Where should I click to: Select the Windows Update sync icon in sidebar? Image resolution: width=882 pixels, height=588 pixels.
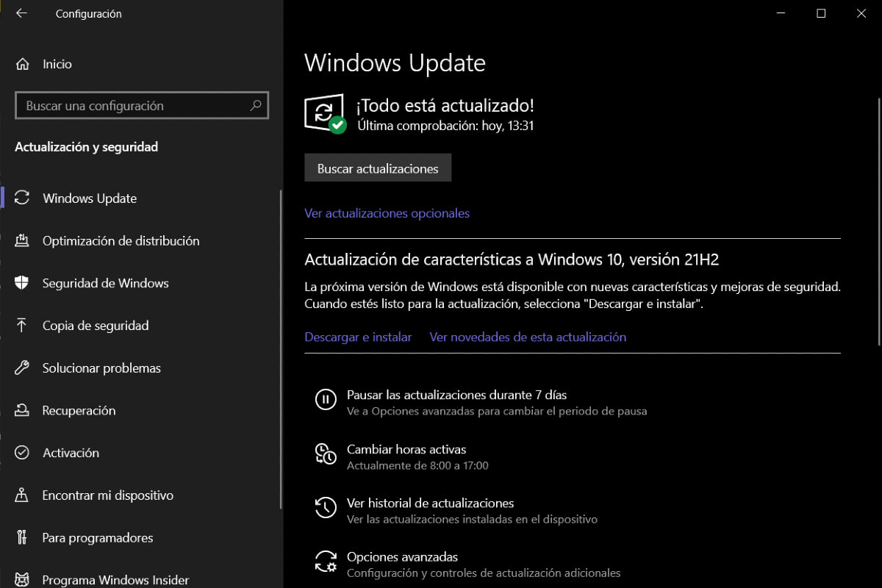coord(22,198)
